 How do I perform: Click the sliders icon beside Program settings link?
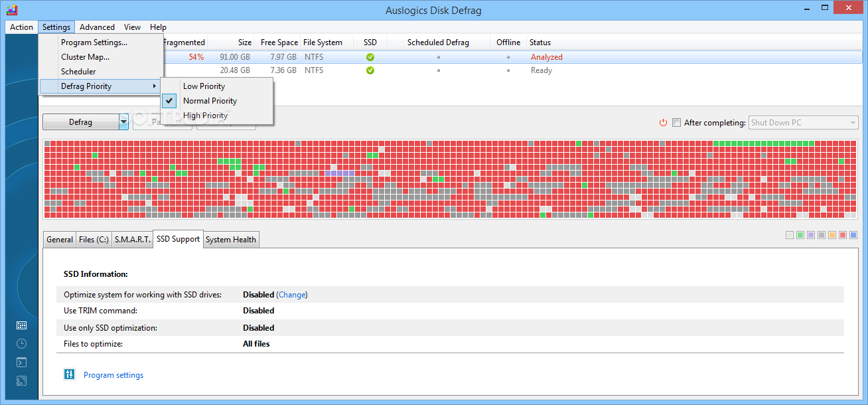(70, 374)
